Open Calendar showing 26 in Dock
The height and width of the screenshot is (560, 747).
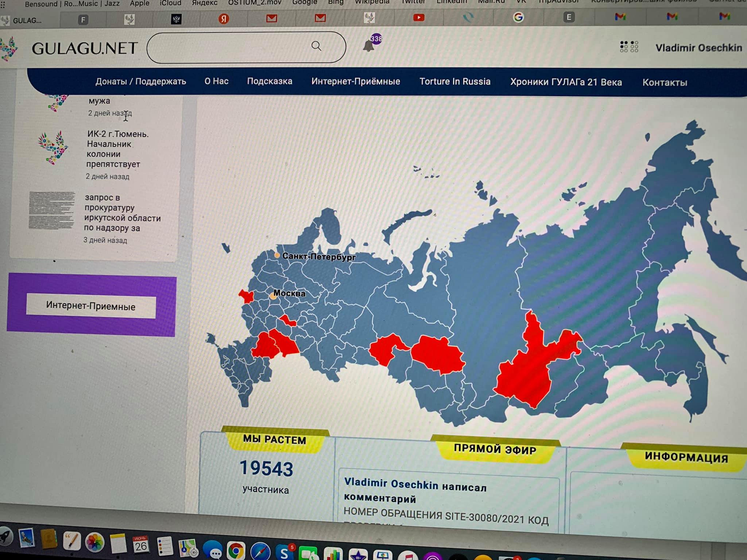click(141, 545)
